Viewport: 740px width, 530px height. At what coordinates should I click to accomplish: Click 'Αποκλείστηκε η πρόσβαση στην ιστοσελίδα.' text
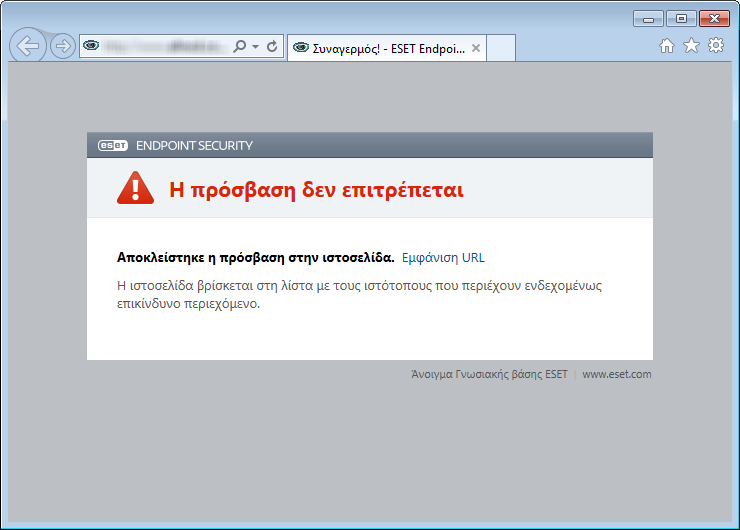[x=255, y=258]
